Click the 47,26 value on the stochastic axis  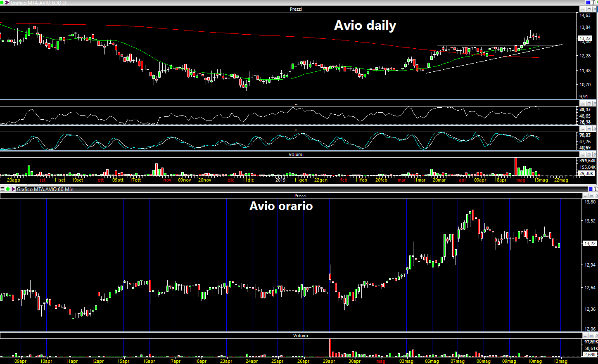point(585,142)
